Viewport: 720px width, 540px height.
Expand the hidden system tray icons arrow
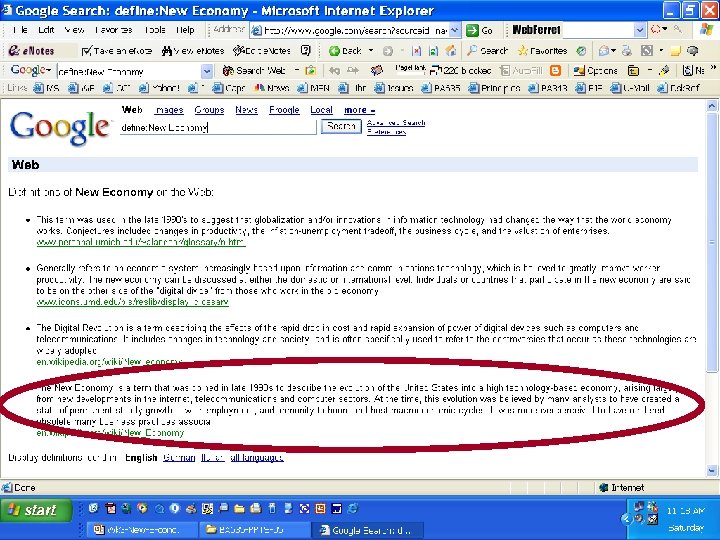tap(624, 519)
